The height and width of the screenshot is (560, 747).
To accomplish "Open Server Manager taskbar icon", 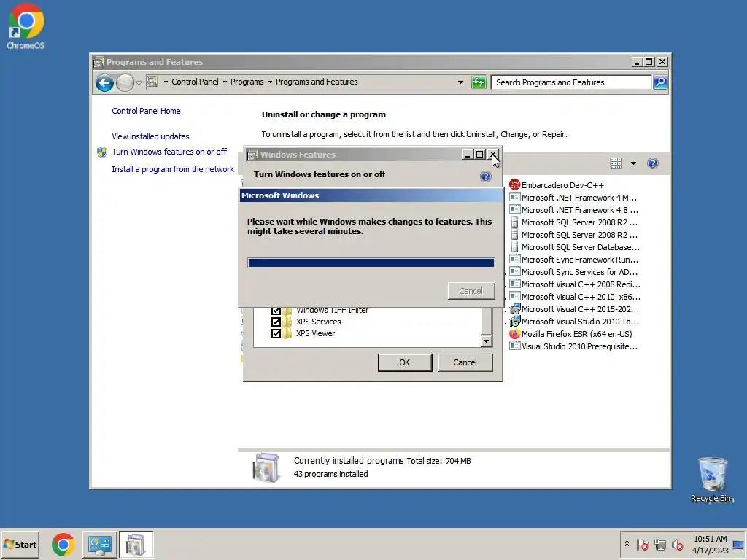I will [99, 544].
